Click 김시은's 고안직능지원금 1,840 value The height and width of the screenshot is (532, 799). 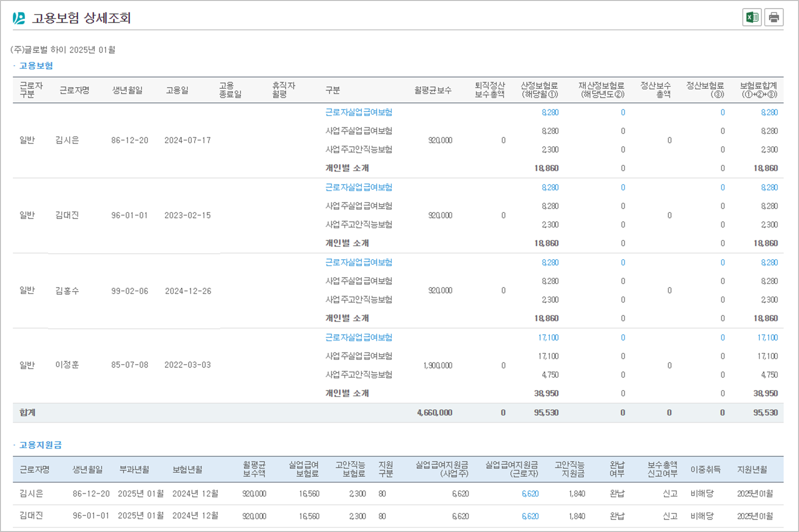[577, 493]
